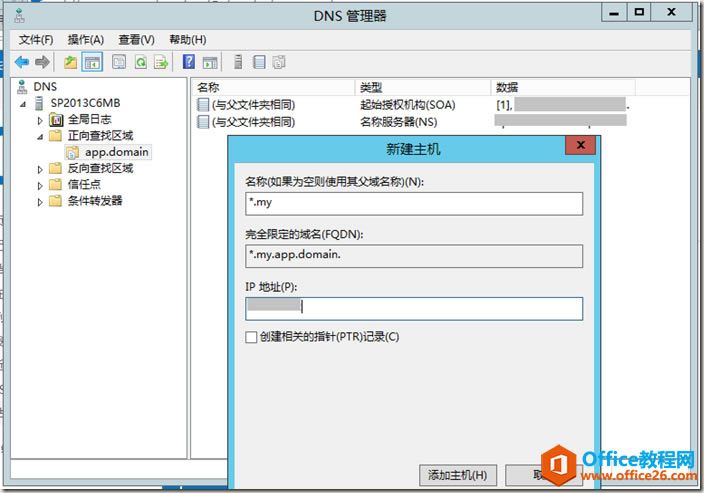Open the 文件(F) menu
This screenshot has height=493, width=704.
[x=36, y=40]
